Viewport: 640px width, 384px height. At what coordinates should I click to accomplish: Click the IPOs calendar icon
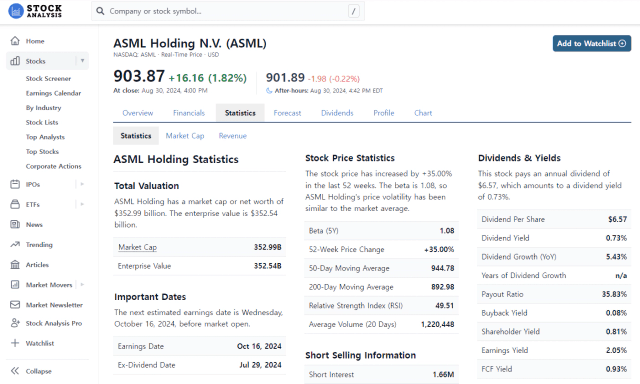tap(15, 184)
